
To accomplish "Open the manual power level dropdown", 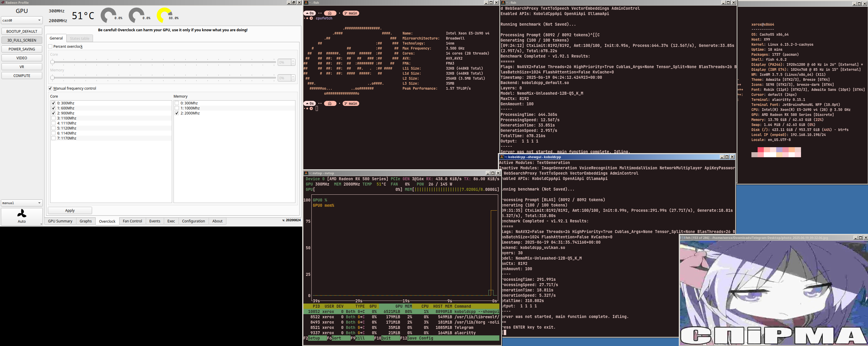I will click(x=22, y=203).
